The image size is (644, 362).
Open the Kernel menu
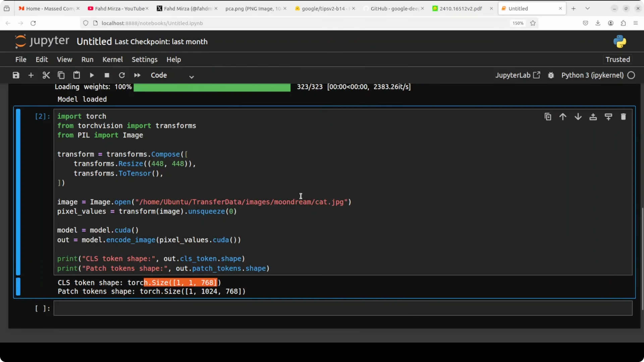click(112, 59)
